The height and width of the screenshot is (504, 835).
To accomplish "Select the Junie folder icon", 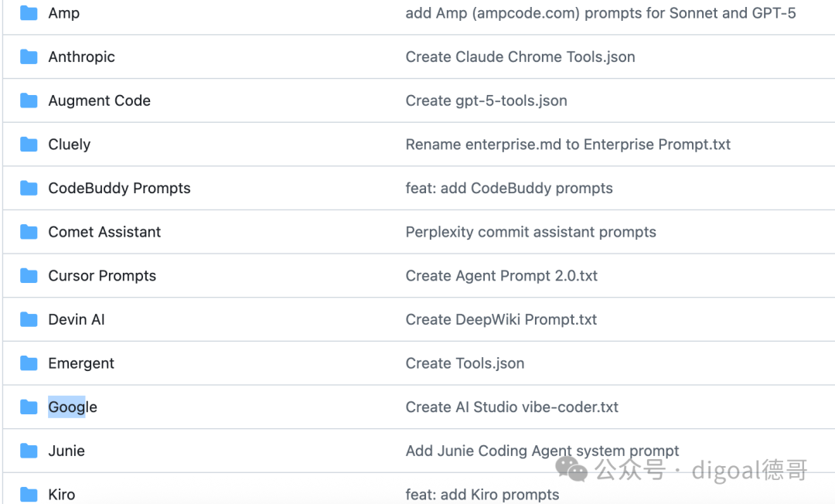I will [29, 450].
